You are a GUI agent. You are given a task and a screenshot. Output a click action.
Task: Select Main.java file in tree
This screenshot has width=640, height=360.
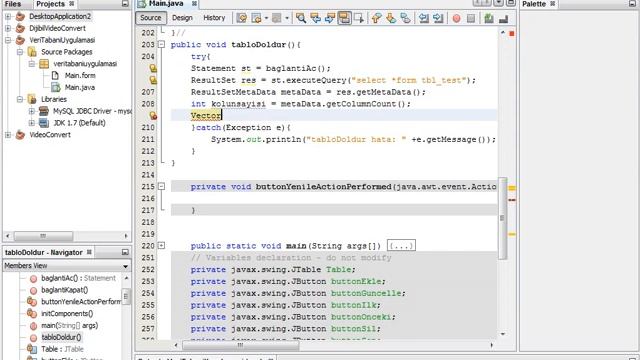(x=80, y=87)
